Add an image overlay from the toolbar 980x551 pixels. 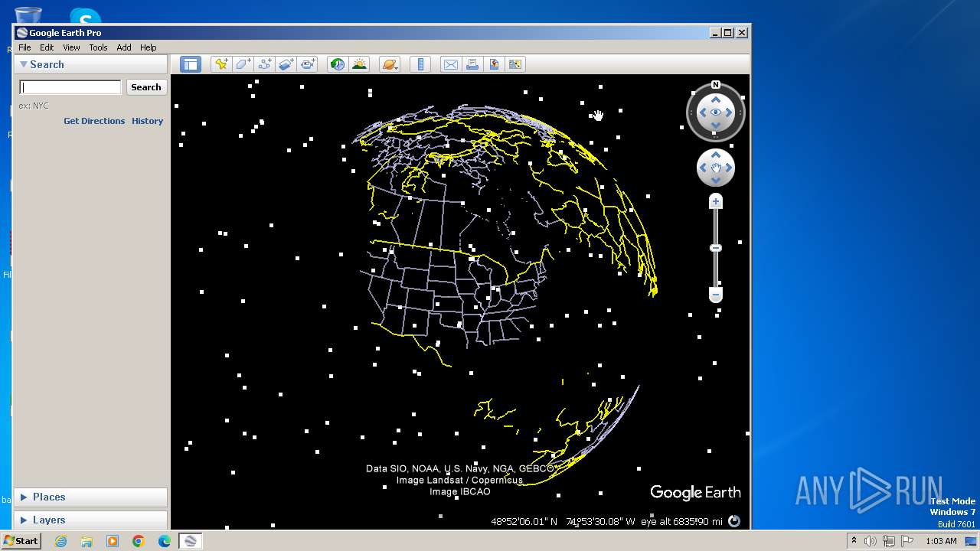[286, 64]
